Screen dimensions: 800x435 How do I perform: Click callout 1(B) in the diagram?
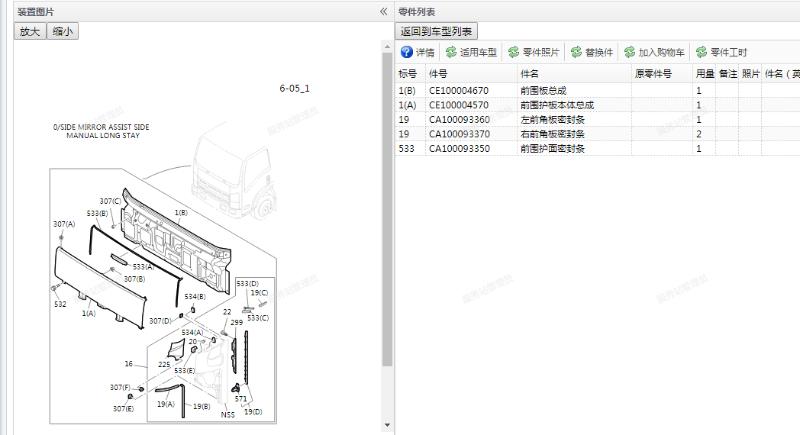point(181,213)
